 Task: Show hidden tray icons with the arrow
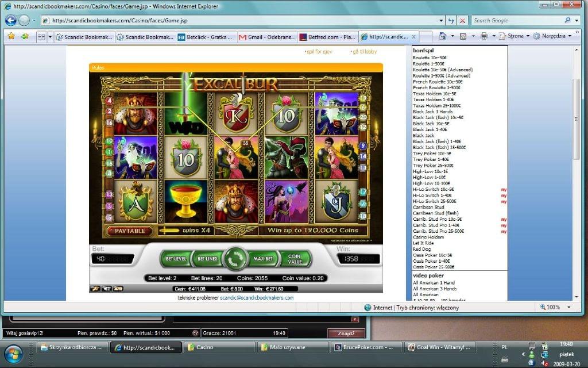click(523, 354)
